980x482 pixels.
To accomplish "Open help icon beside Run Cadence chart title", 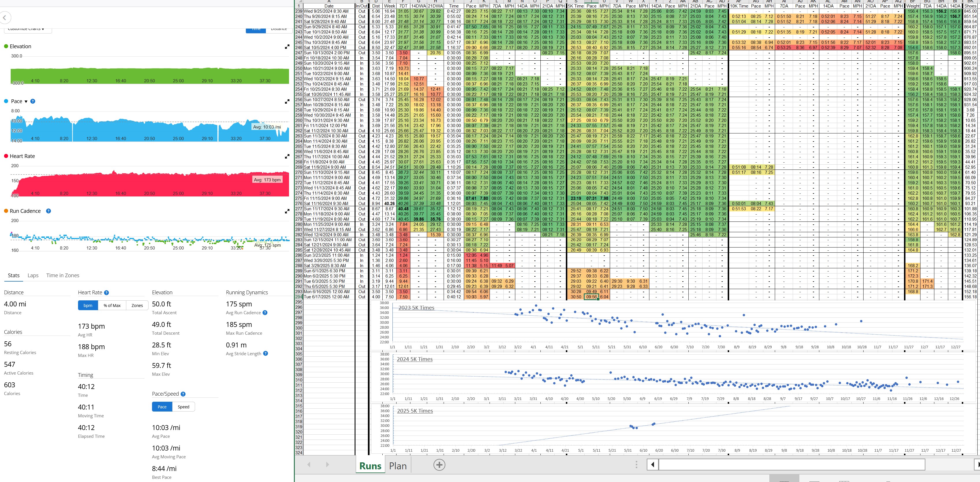I will pos(48,211).
